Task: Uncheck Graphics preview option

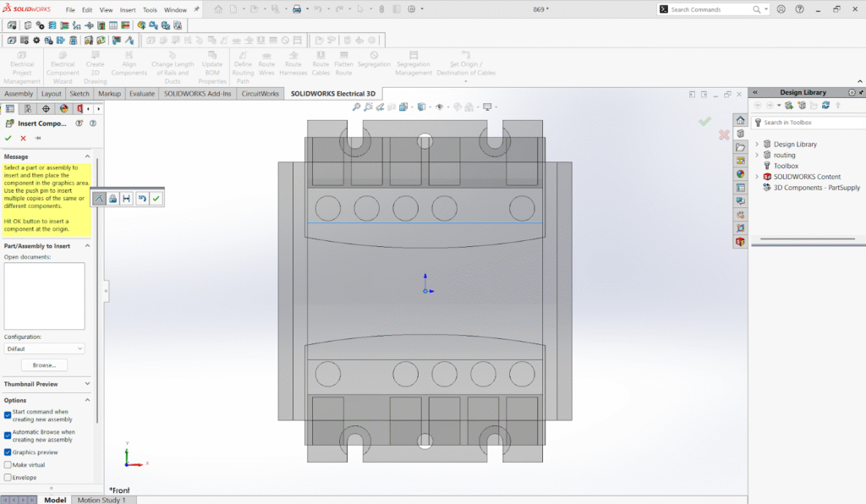Action: [8, 452]
